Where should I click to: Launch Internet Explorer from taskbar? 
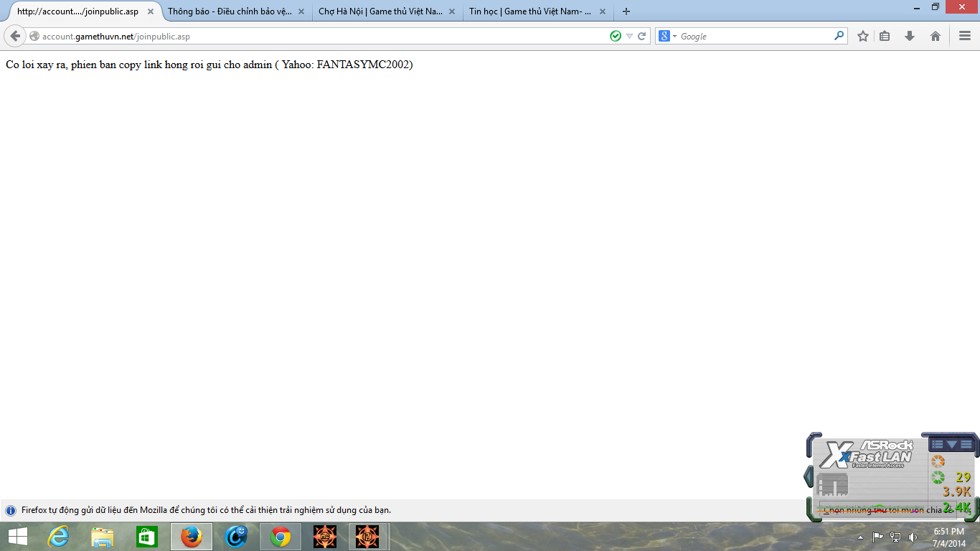point(58,537)
